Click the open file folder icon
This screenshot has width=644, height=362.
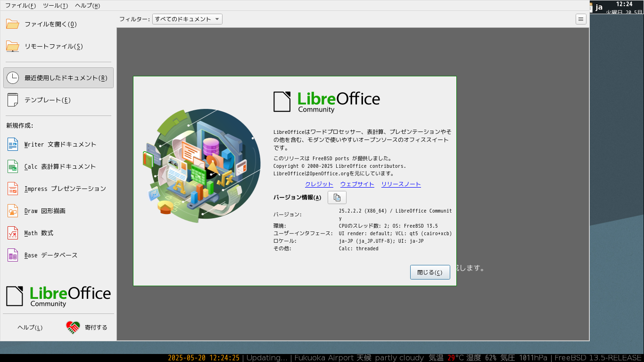point(12,24)
